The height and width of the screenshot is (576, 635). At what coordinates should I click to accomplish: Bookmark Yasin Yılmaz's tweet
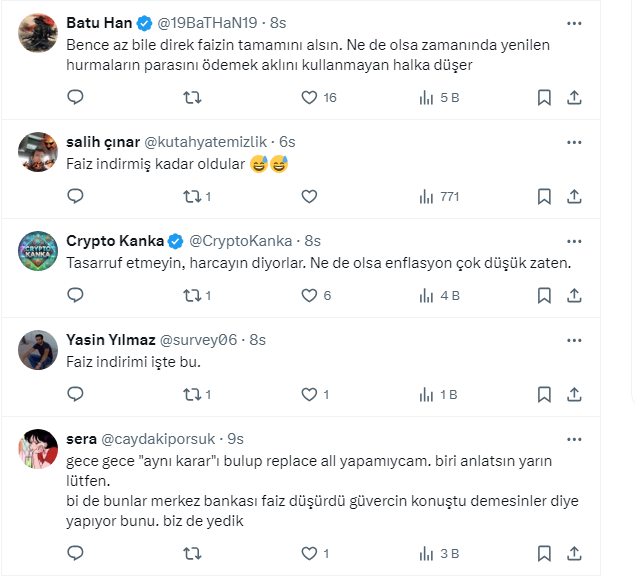tap(544, 394)
